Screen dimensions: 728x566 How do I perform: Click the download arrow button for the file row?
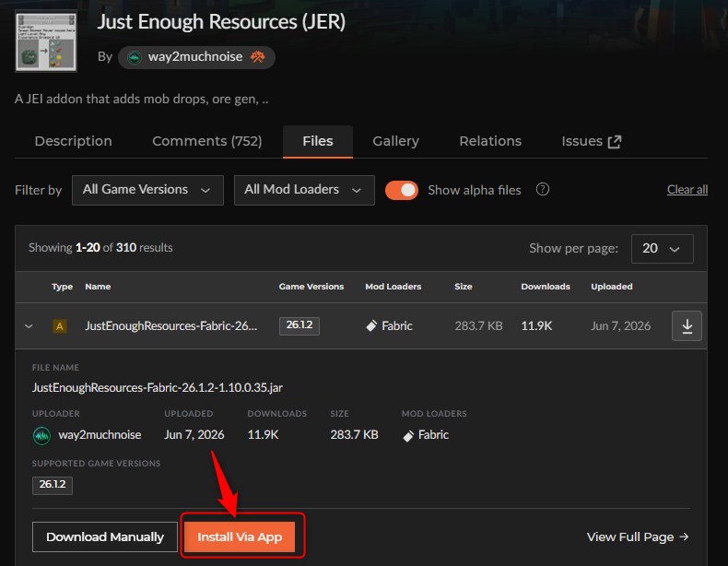point(687,326)
